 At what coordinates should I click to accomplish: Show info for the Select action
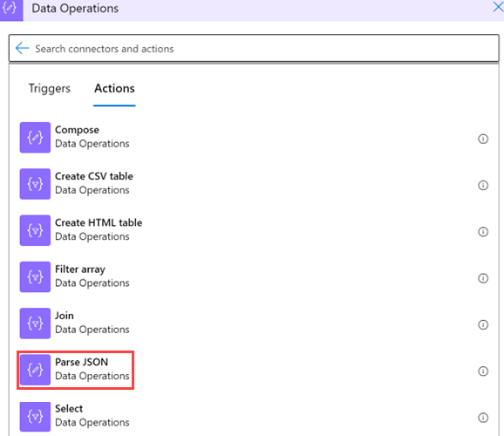pos(483,418)
